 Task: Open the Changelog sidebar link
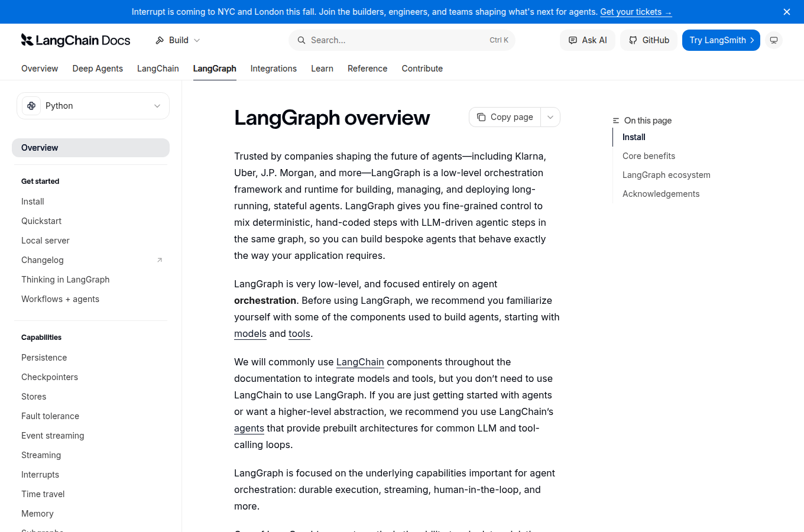(43, 260)
